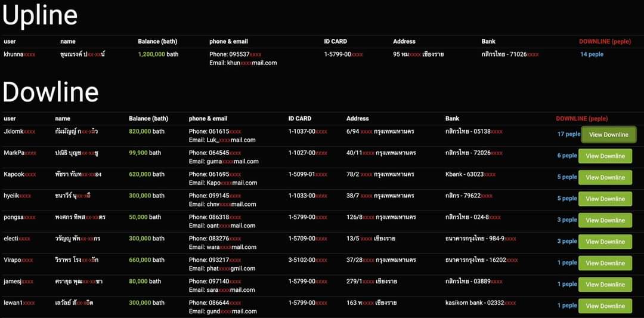The width and height of the screenshot is (644, 318).
Task: Click Phone: 095537 in Upline row
Action: click(x=236, y=54)
